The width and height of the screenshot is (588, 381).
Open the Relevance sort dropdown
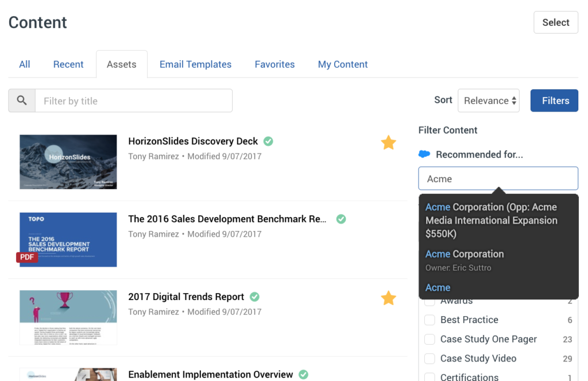(488, 100)
